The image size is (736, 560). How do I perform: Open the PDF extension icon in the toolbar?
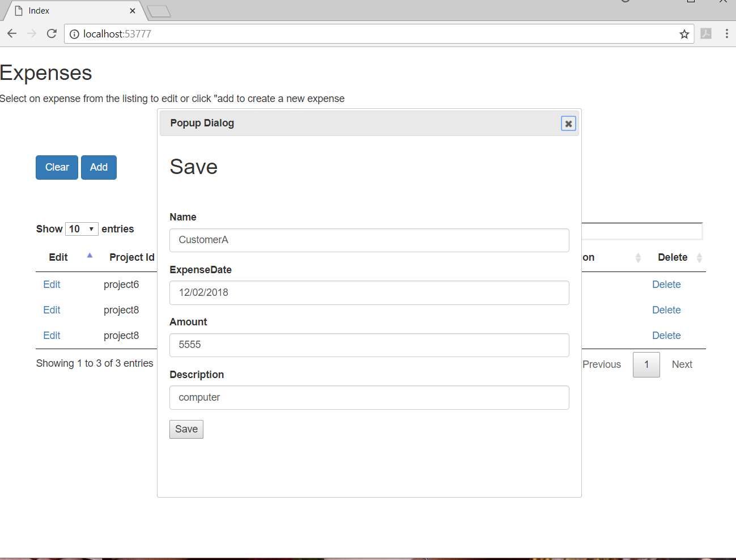(706, 33)
